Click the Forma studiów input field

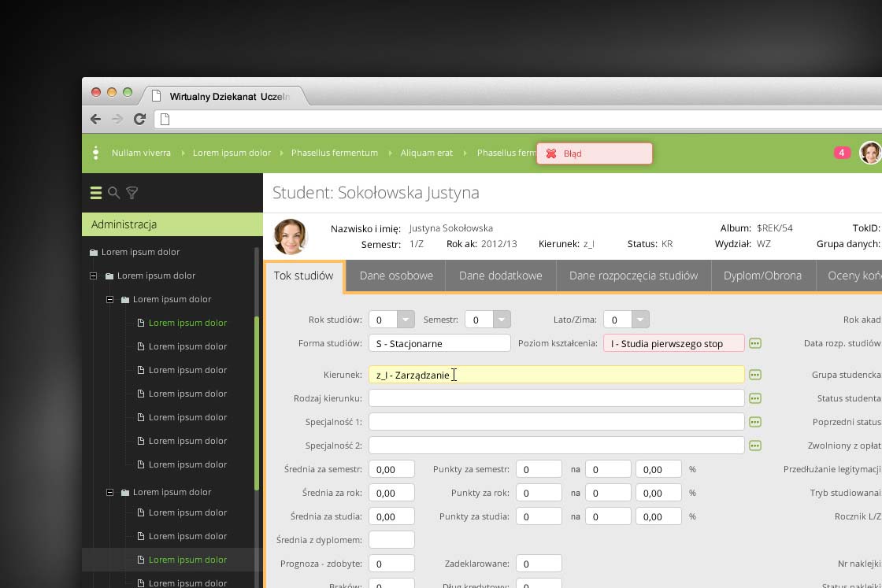(x=439, y=343)
